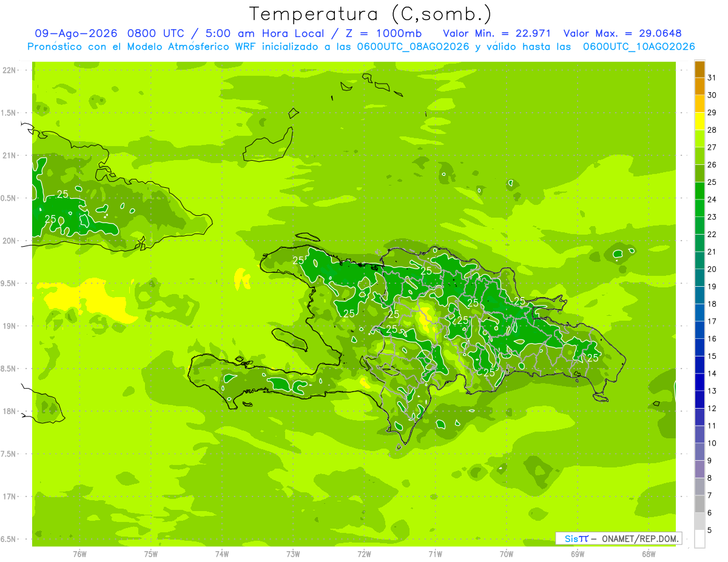728x562 pixels.
Task: Click the "71W" longitude label
Action: 435,554
